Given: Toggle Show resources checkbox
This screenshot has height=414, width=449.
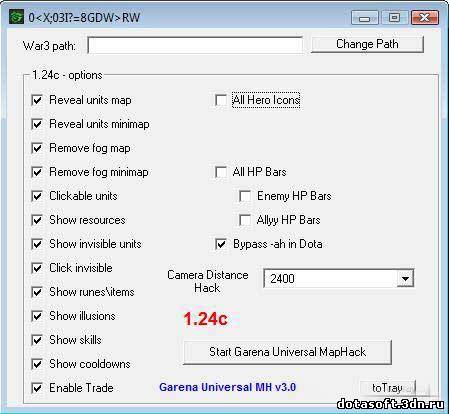Looking at the screenshot, I should [x=37, y=220].
